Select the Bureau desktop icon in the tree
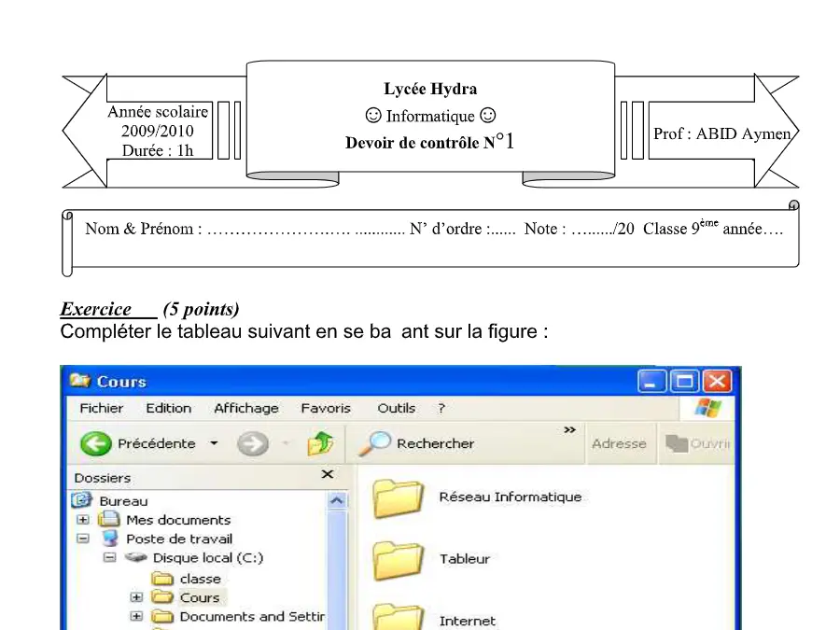Screen dimensions: 840x630 click(81, 500)
